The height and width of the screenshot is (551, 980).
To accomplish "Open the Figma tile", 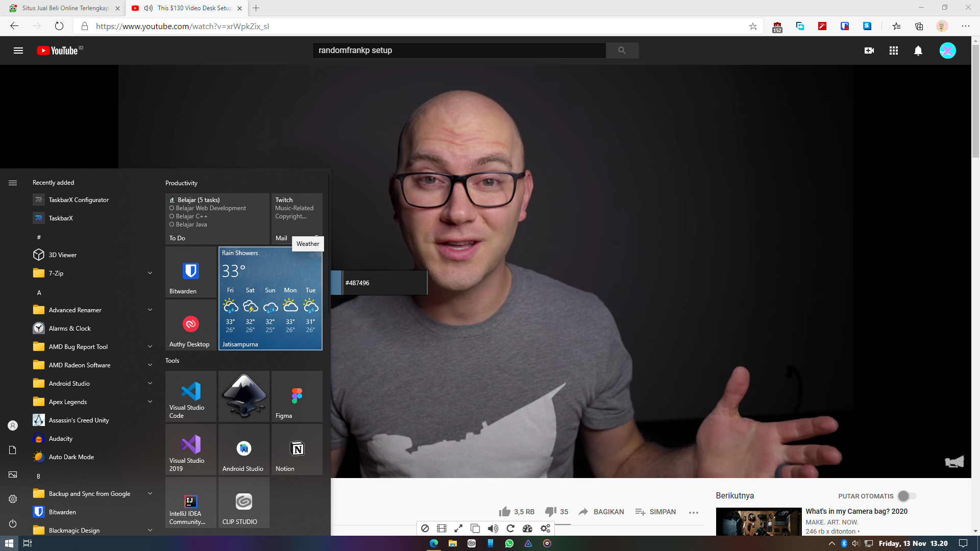I will 297,396.
